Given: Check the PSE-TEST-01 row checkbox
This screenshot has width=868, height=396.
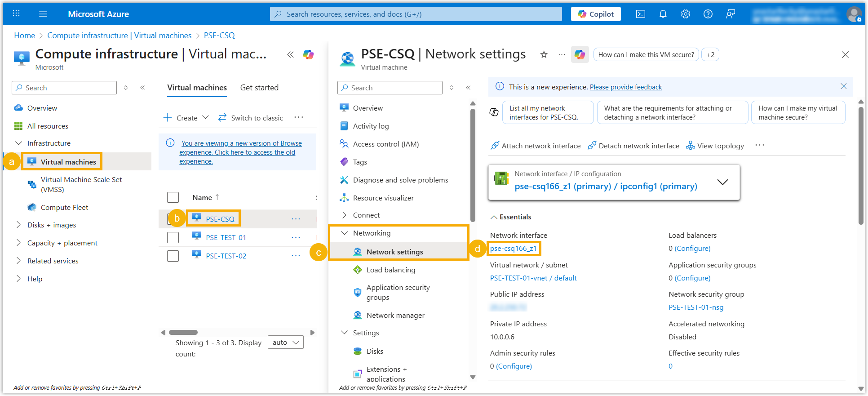Looking at the screenshot, I should tap(173, 237).
